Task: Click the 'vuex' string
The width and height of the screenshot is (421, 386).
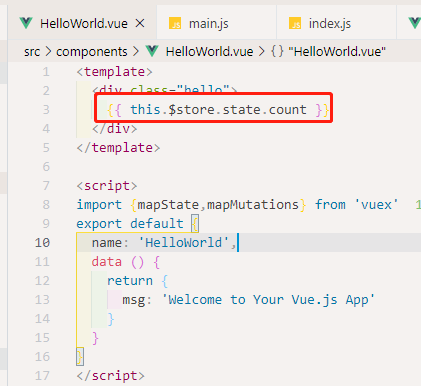Action: pos(376,205)
